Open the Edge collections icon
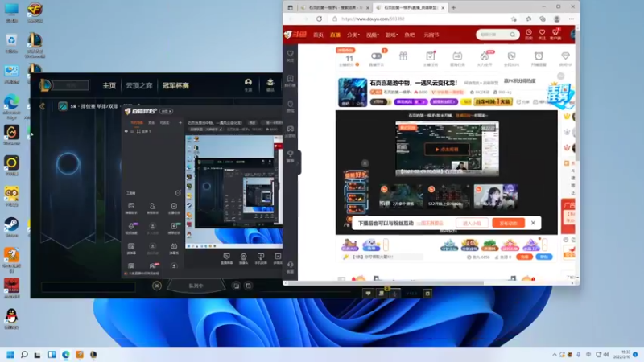 (543, 19)
